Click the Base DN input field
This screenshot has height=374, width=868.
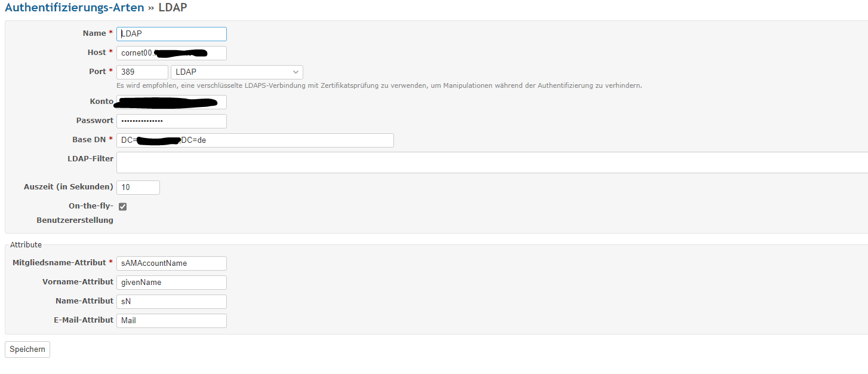point(255,140)
